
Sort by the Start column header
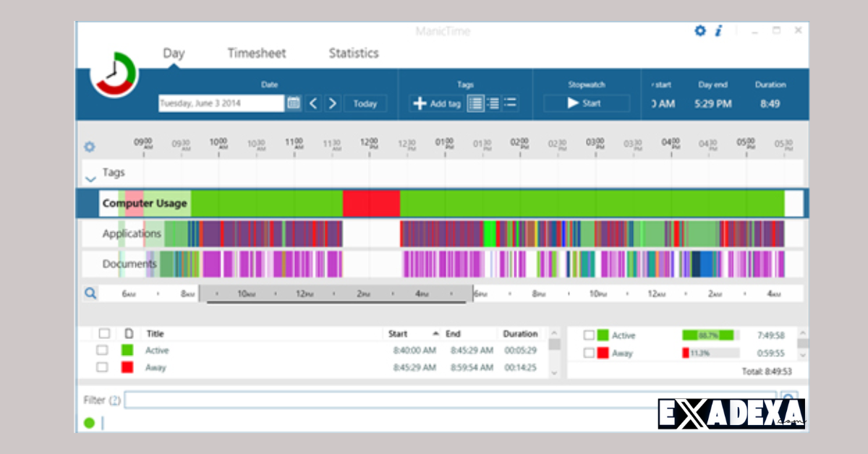pyautogui.click(x=398, y=334)
